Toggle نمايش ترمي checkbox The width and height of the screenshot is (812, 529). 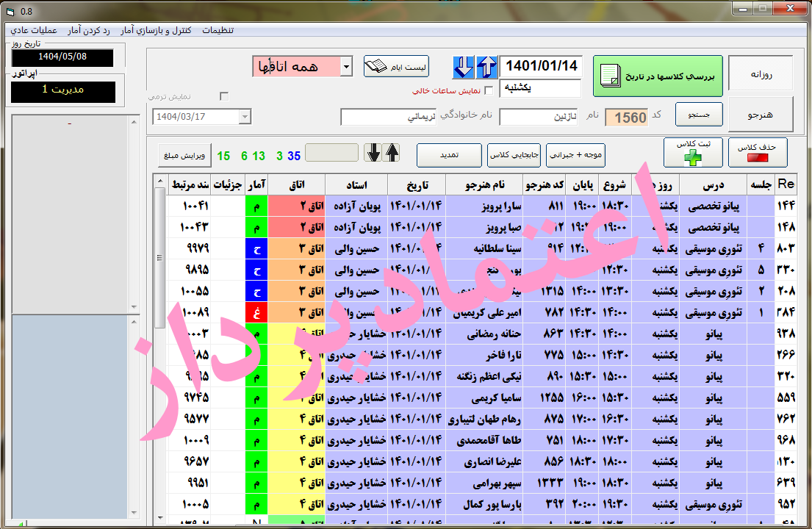pyautogui.click(x=224, y=96)
